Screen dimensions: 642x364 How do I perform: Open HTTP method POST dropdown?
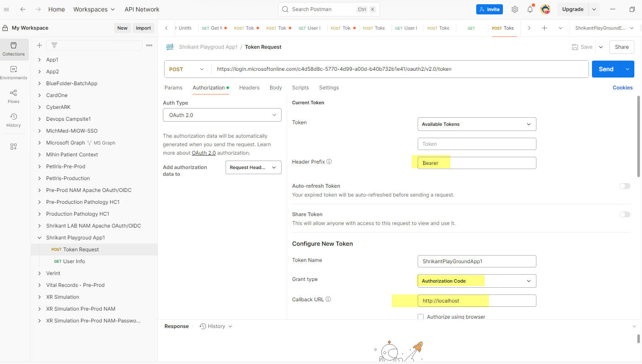(x=187, y=69)
